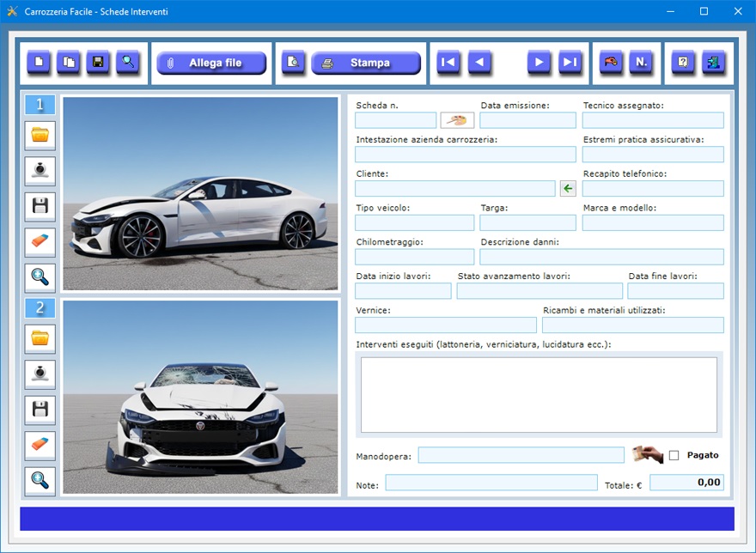Click the hand-with-brush icon beside Scheda n.
This screenshot has height=553, width=756.
pos(457,120)
